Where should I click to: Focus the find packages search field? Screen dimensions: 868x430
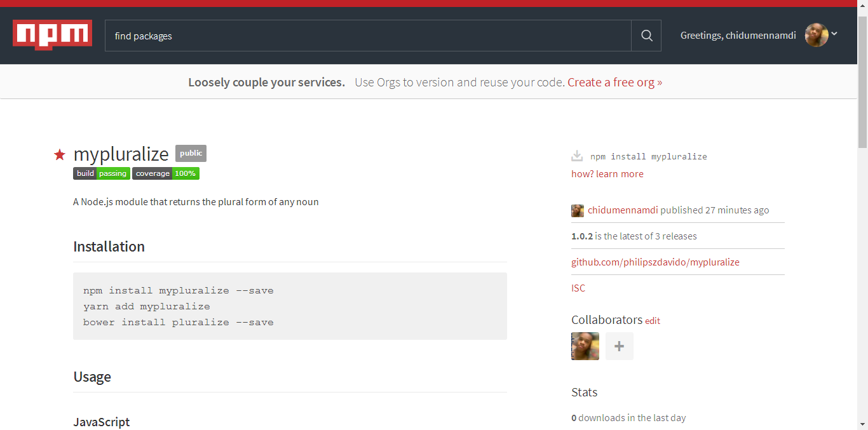click(x=368, y=36)
